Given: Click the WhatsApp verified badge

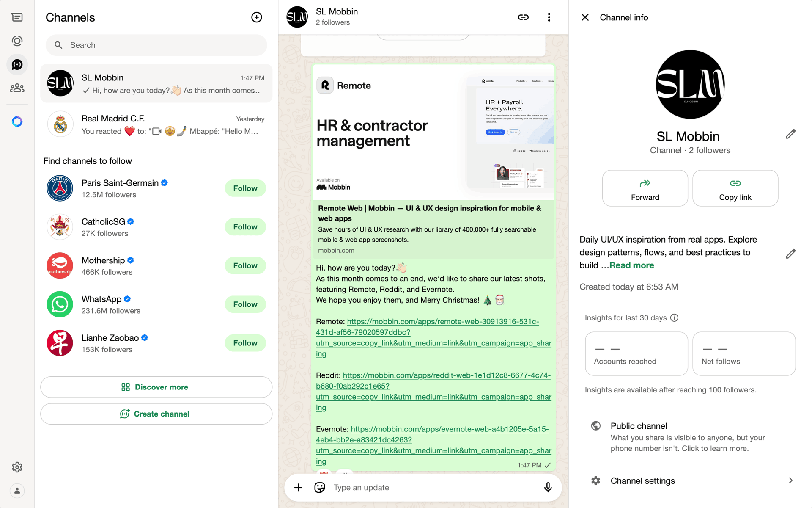Looking at the screenshot, I should pos(127,299).
